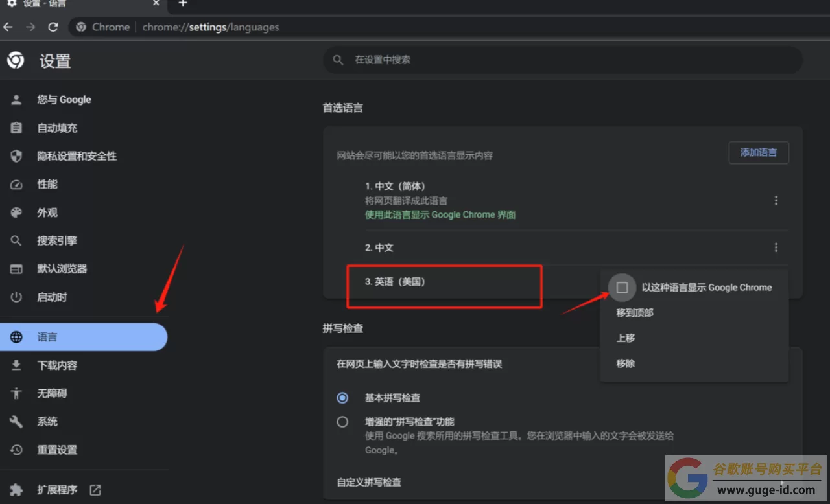This screenshot has height=504, width=830.
Task: Open 自动填充 in the settings sidebar
Action: pyautogui.click(x=57, y=128)
